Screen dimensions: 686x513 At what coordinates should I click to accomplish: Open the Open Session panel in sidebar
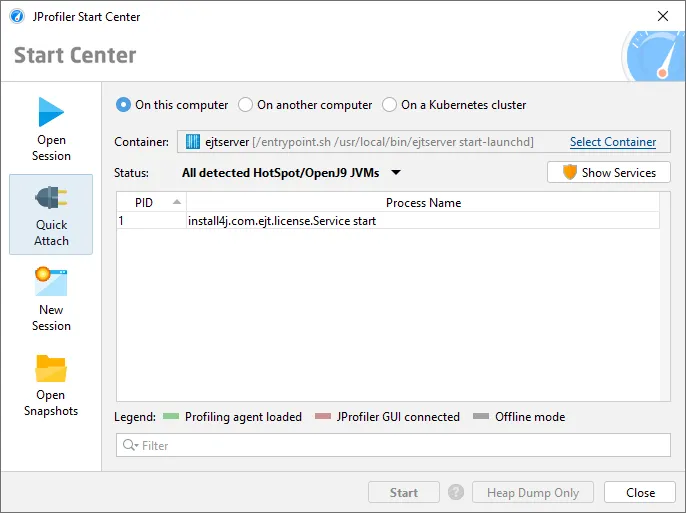[51, 129]
